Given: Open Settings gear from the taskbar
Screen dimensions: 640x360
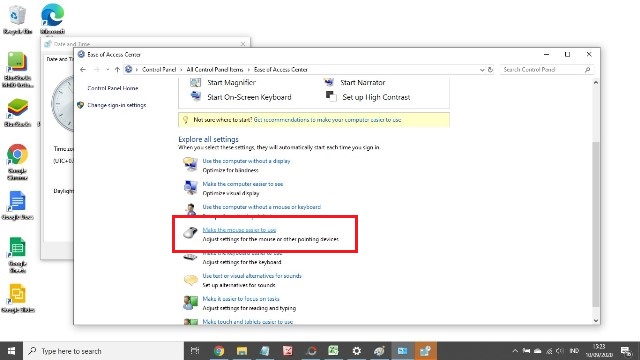Looking at the screenshot, I should click(356, 351).
